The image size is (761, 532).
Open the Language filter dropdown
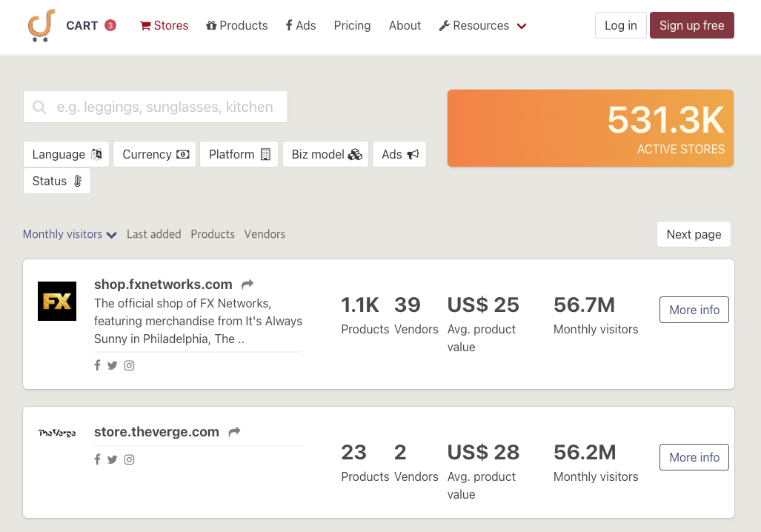[x=67, y=154]
